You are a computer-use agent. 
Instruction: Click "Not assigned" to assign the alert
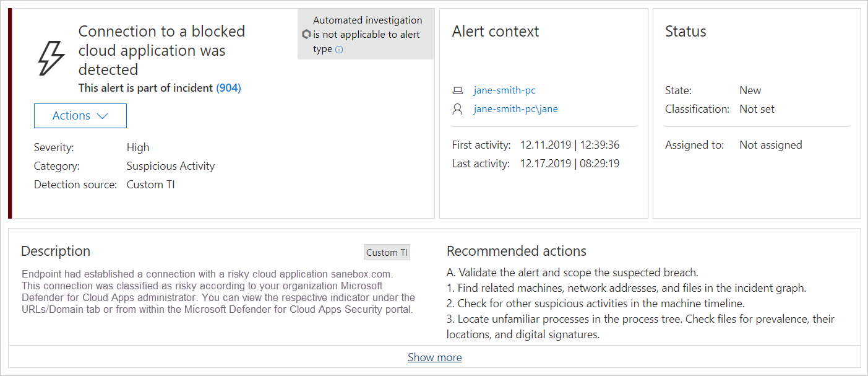771,144
